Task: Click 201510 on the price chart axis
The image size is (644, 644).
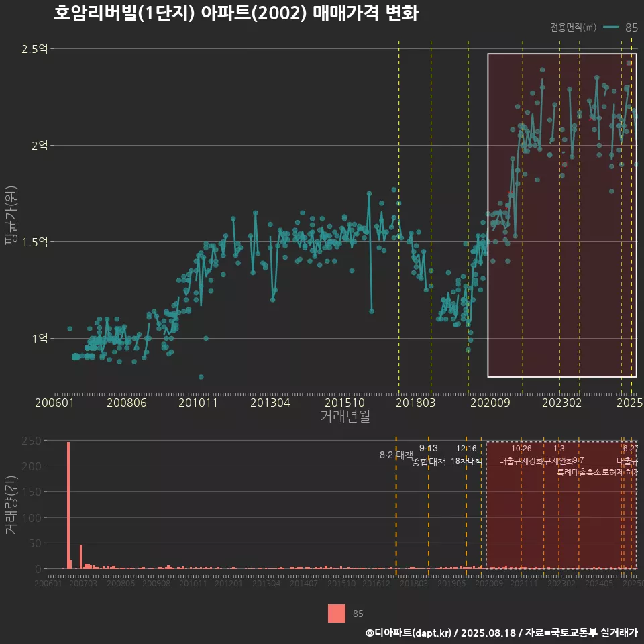Action: (x=345, y=402)
